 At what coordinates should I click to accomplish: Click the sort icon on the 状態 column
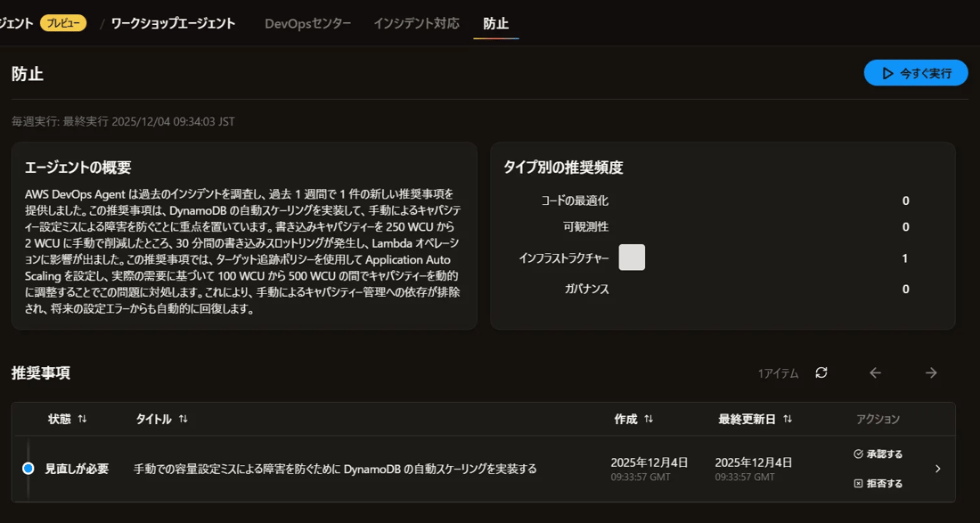coord(81,419)
